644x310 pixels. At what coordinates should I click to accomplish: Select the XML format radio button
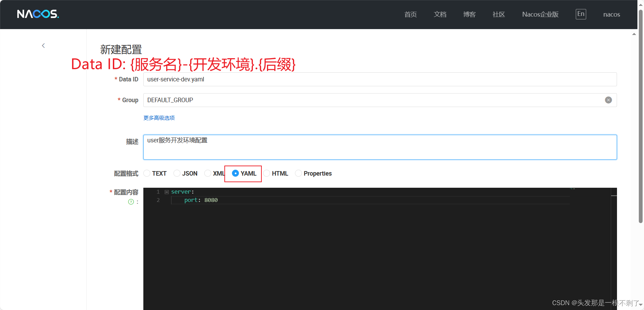coord(208,173)
